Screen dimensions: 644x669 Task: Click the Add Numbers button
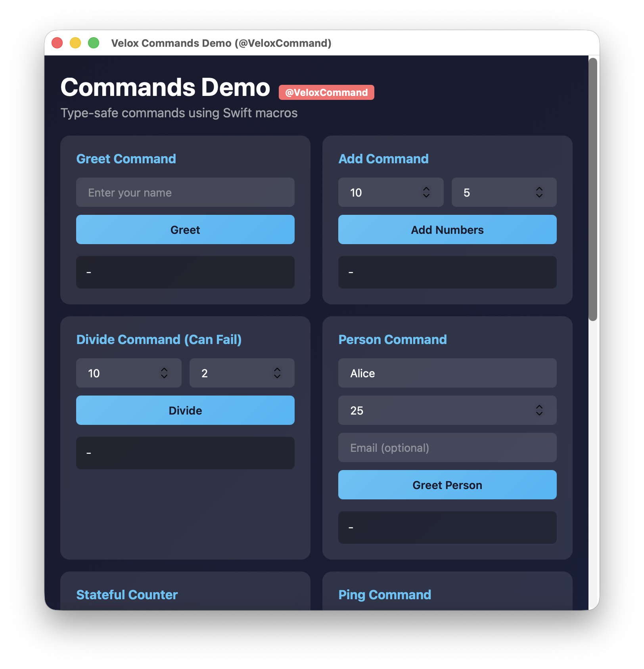(447, 229)
